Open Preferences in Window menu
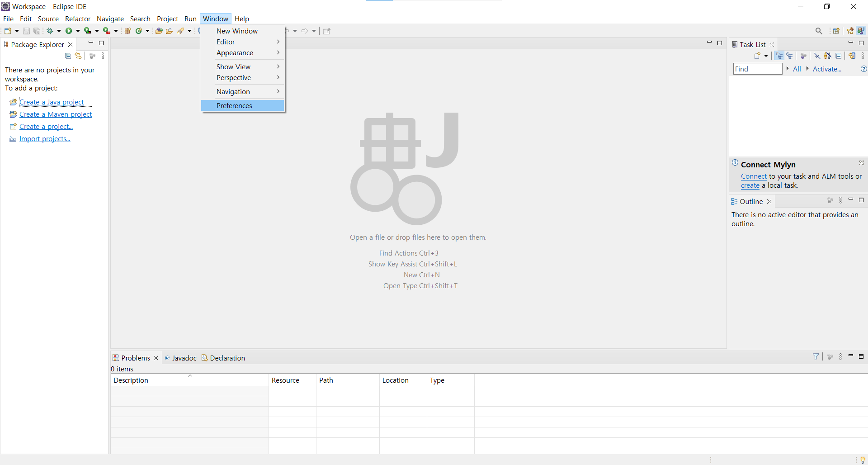The image size is (868, 465). pyautogui.click(x=243, y=105)
